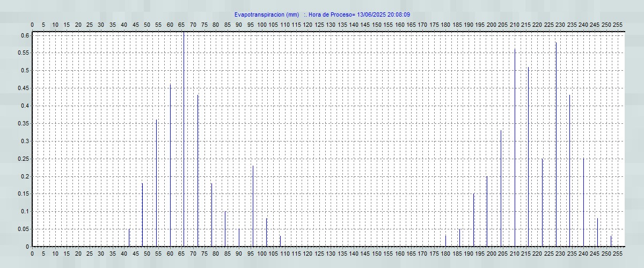
Task: Click the 125 label on the bottom axis
Action: (319, 254)
